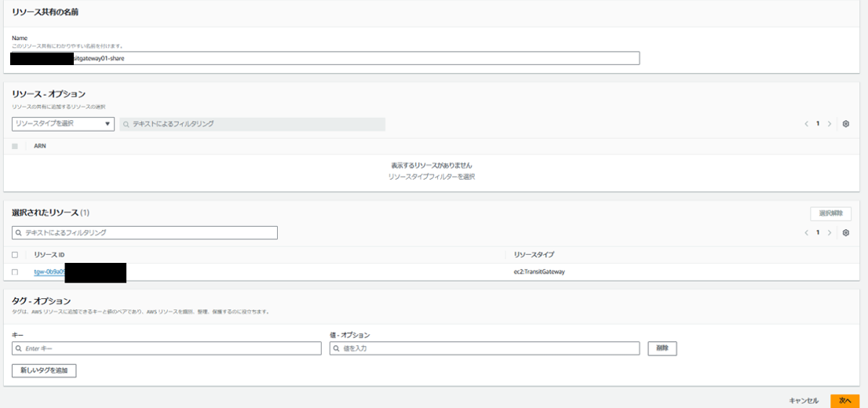
Task: Open the tgw-0b9a0 transit gateway link
Action: tap(49, 272)
